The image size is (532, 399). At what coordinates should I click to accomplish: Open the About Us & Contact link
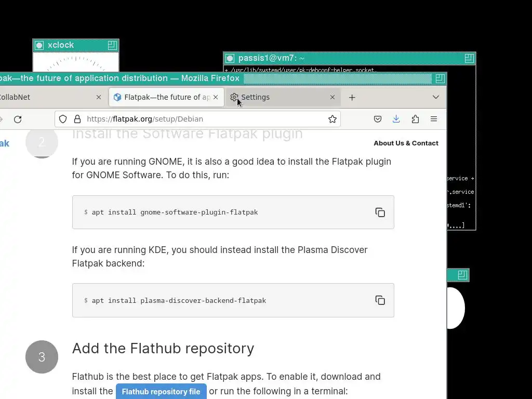[x=406, y=143]
